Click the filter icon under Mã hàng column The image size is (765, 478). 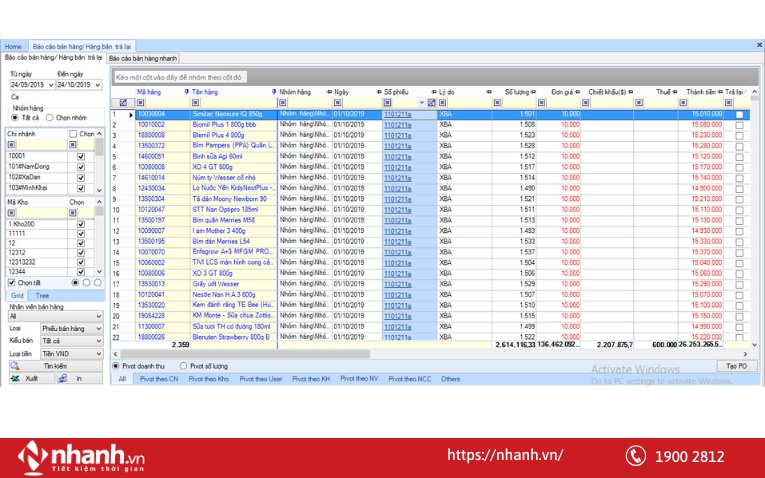(139, 103)
